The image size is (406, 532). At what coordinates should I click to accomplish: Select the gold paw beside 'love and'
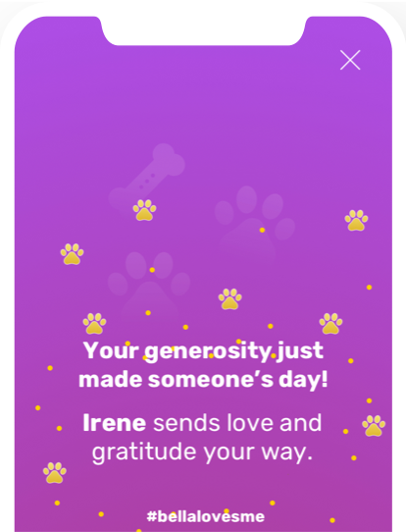tap(374, 426)
